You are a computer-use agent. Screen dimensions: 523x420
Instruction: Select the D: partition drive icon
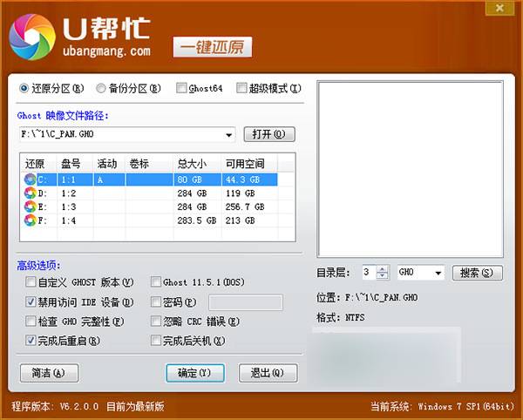coord(31,193)
